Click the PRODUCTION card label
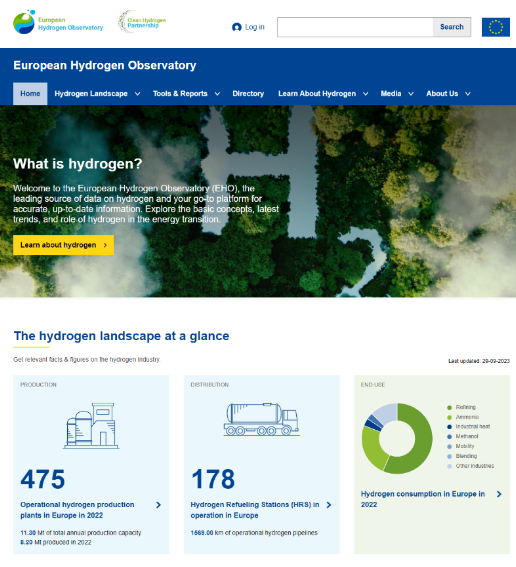This screenshot has height=567, width=516. pyautogui.click(x=38, y=385)
